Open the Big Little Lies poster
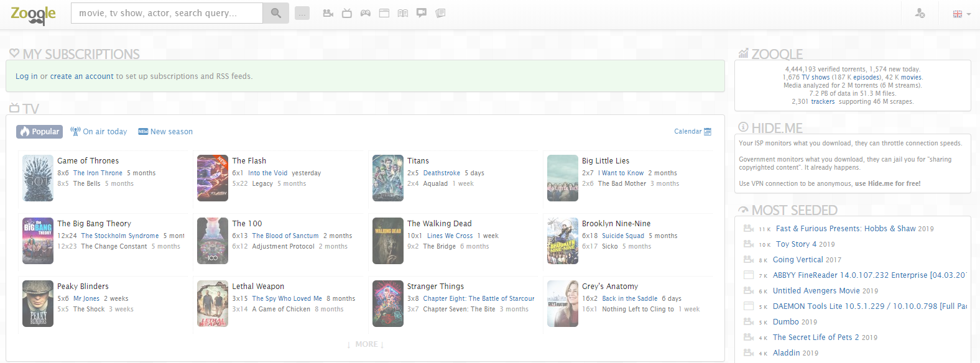The image size is (980, 363). [563, 178]
